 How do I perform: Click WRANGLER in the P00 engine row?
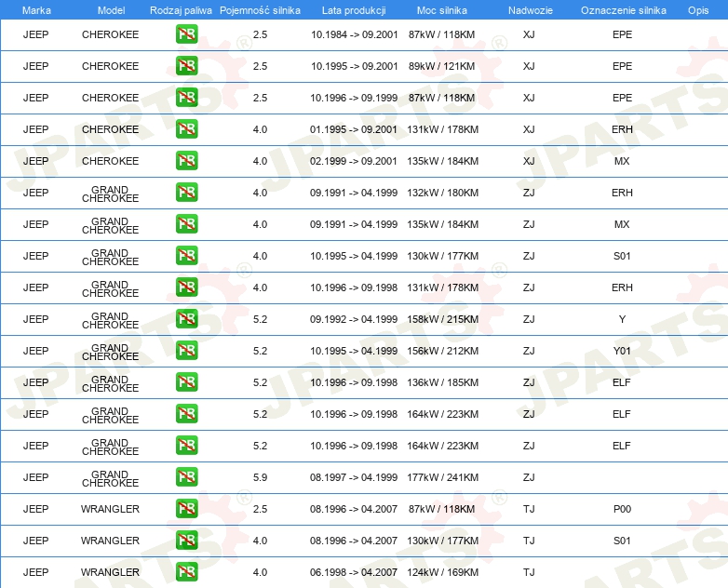(110, 509)
